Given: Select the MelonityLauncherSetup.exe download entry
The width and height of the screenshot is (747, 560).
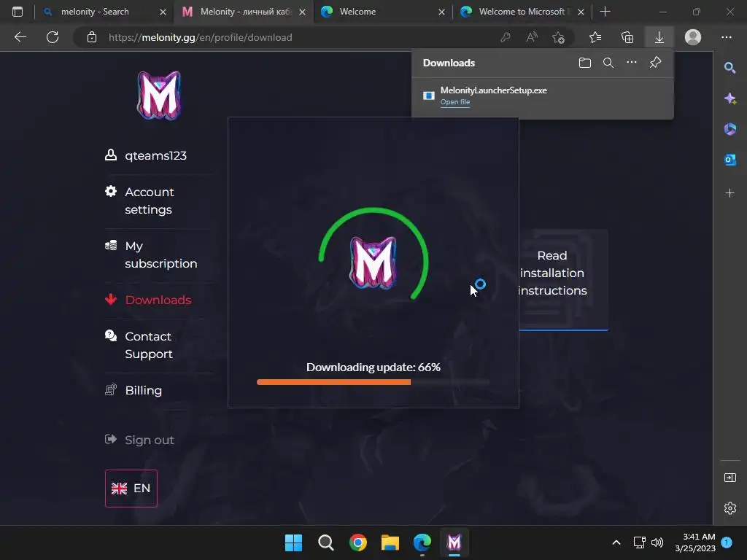Looking at the screenshot, I should point(542,96).
